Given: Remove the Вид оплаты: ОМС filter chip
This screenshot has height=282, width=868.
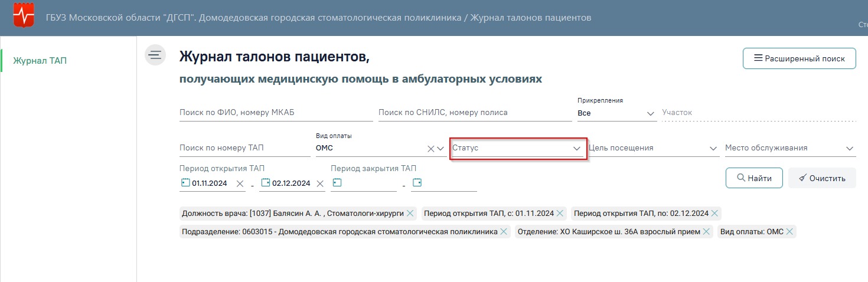Looking at the screenshot, I should point(789,232).
